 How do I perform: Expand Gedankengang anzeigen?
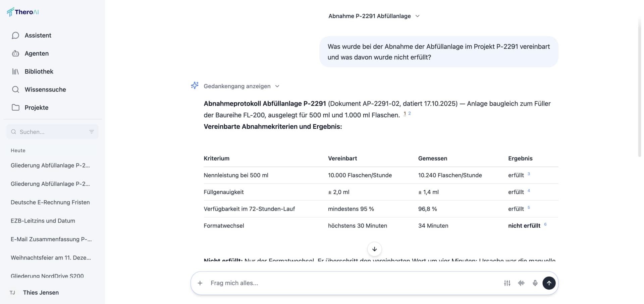point(241,86)
